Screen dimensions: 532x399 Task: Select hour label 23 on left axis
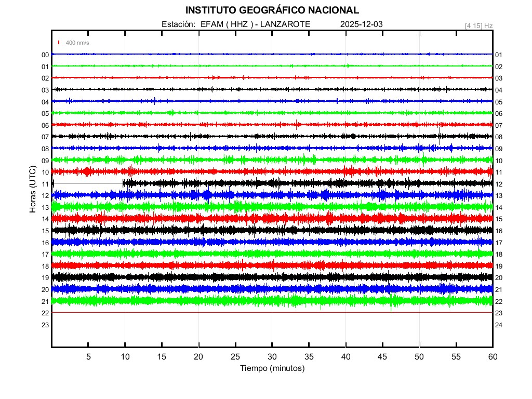[x=45, y=325]
